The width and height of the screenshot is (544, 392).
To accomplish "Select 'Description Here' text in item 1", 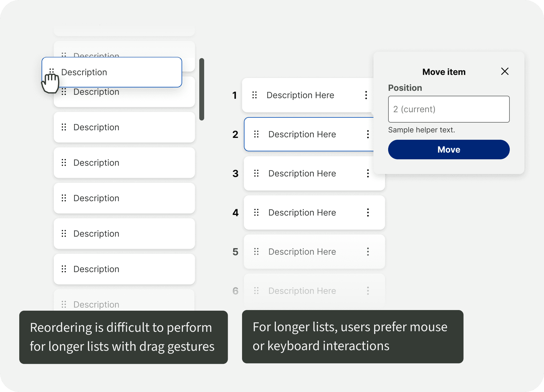I will click(x=300, y=95).
